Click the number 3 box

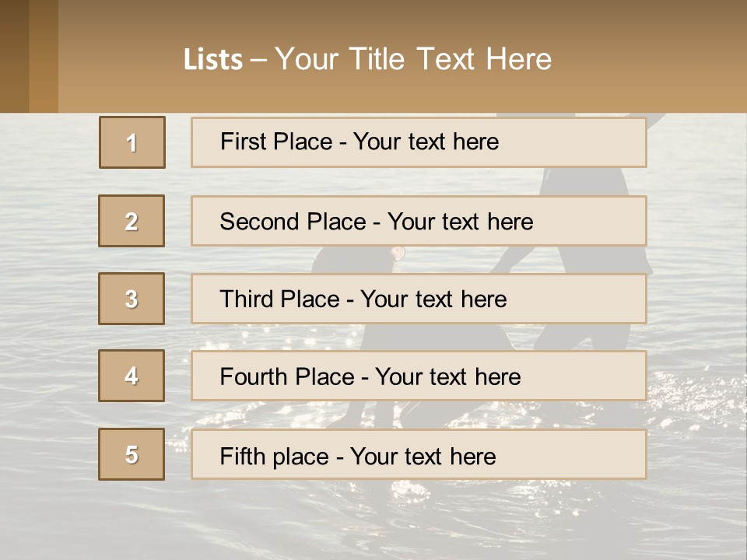click(132, 299)
